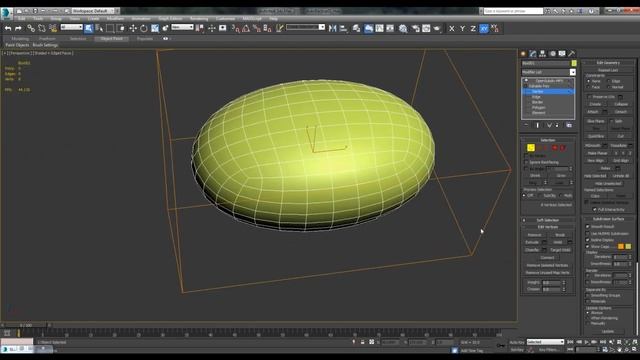This screenshot has height=360, width=640.
Task: Click the Undo arrow in the toolbar
Action: pyautogui.click(x=8, y=28)
